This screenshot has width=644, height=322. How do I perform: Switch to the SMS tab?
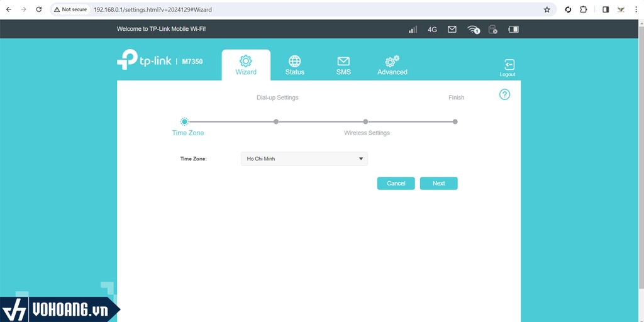pos(343,65)
